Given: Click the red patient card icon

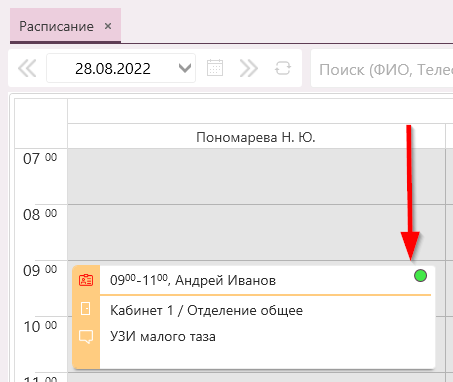Looking at the screenshot, I should [x=86, y=280].
